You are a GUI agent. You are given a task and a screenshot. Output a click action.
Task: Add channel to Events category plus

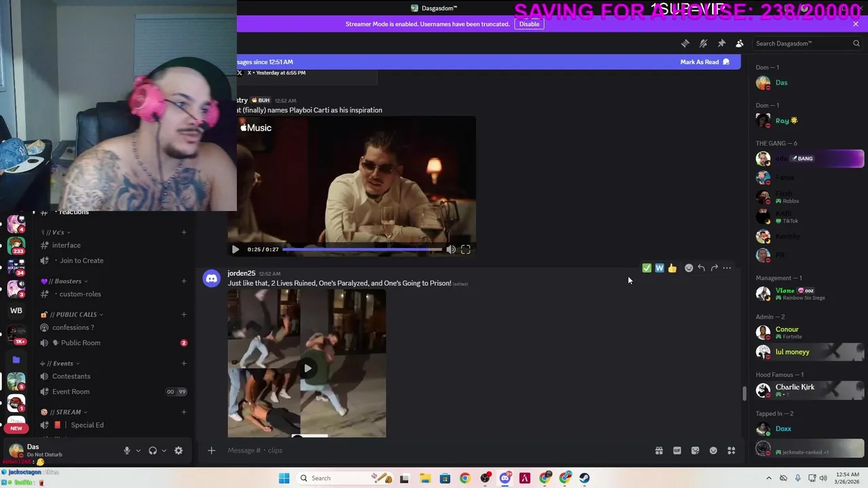point(184,363)
